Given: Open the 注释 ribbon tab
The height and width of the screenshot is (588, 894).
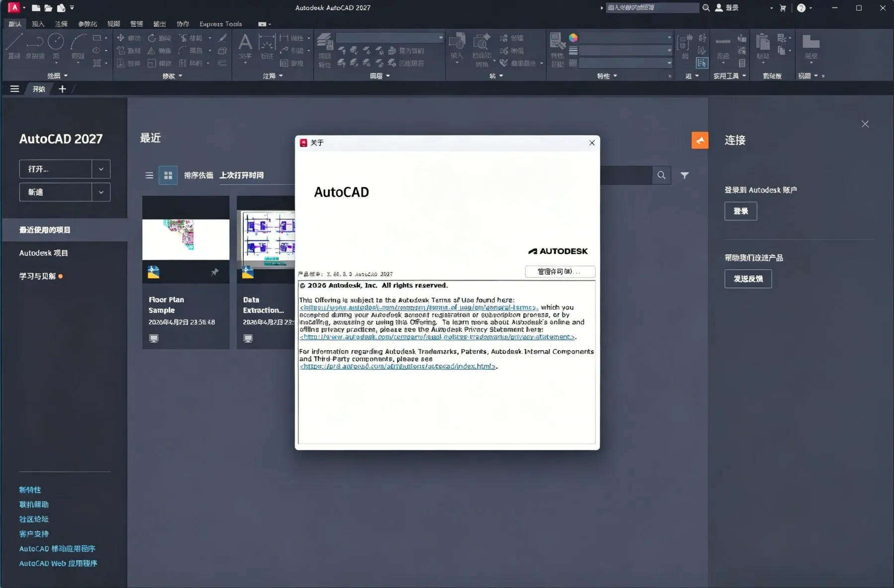Looking at the screenshot, I should [x=61, y=24].
